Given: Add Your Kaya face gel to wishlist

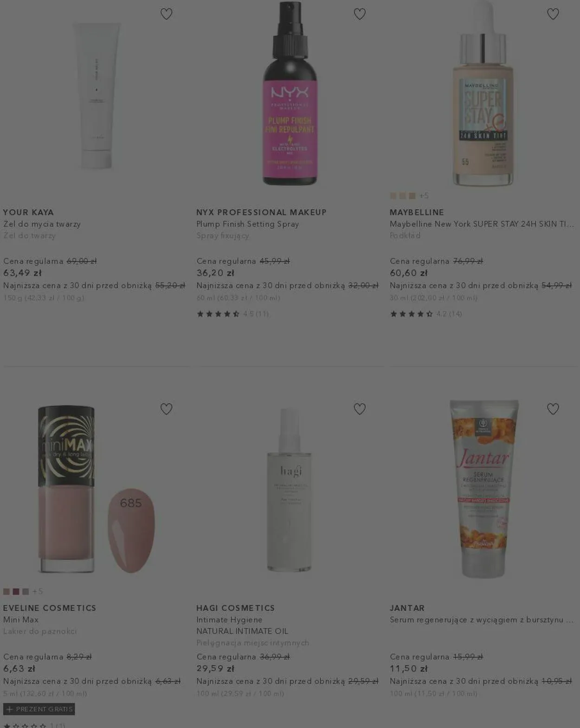Looking at the screenshot, I should [166, 14].
